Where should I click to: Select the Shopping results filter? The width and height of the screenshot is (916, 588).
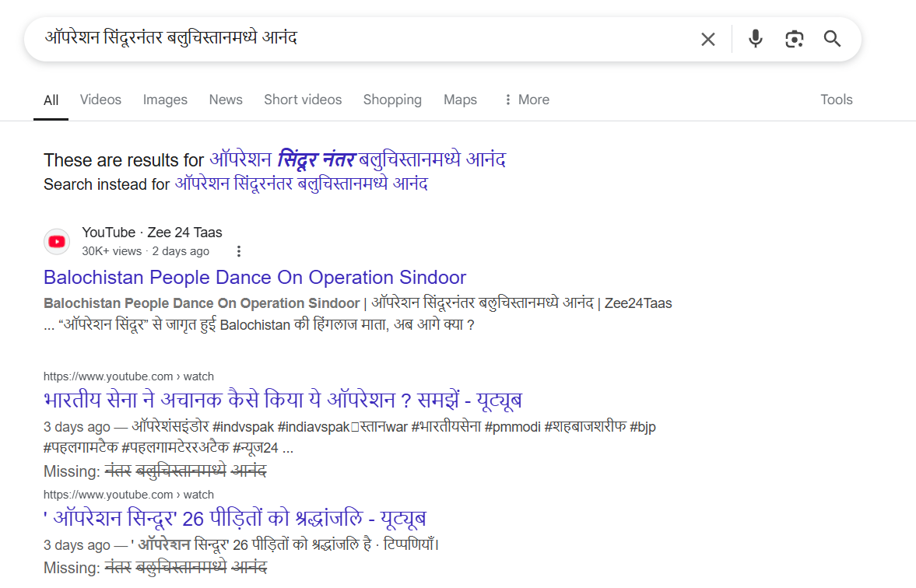pos(392,100)
